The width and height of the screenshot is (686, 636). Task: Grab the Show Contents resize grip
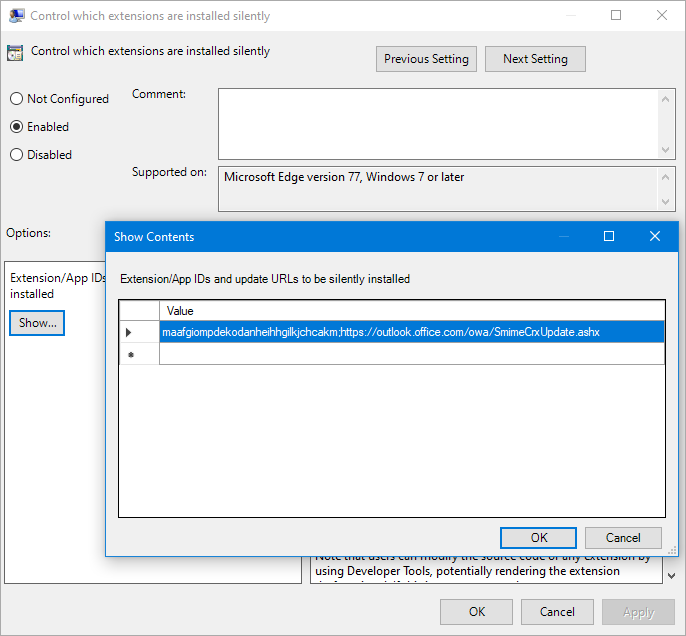click(672, 551)
